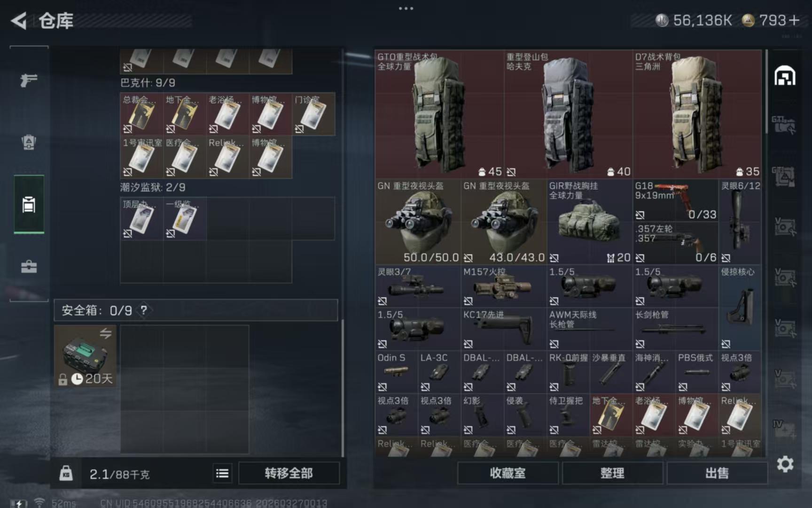This screenshot has height=508, width=812.
Task: Select the 侵袭 grip attachment
Action: (525, 415)
